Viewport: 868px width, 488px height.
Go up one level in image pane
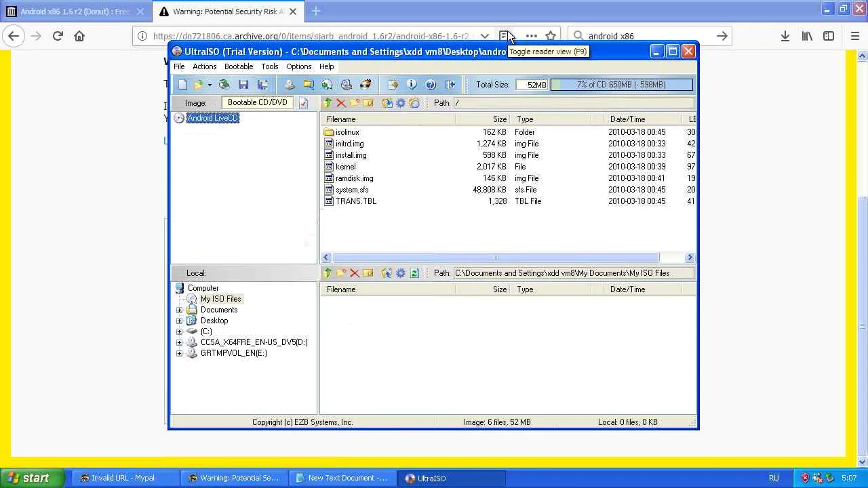[x=328, y=103]
